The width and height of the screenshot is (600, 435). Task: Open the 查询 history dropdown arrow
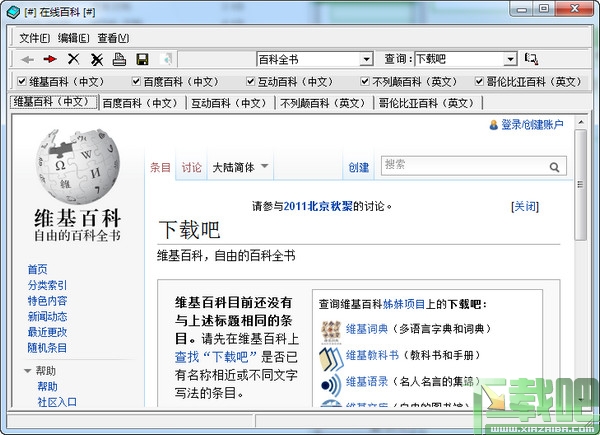coord(510,59)
